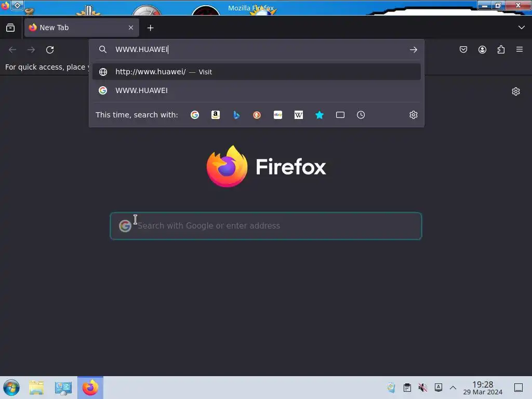Open Firefox account icon
The height and width of the screenshot is (399, 532).
482,49
